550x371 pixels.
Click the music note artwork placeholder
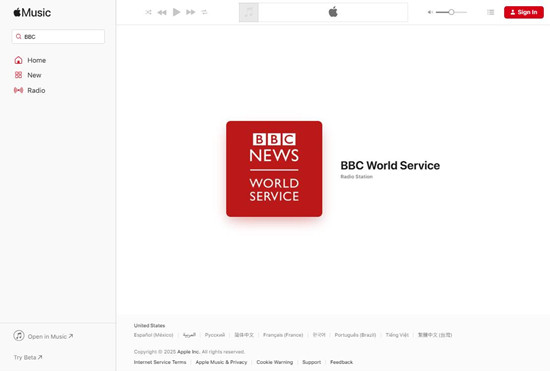click(x=249, y=12)
